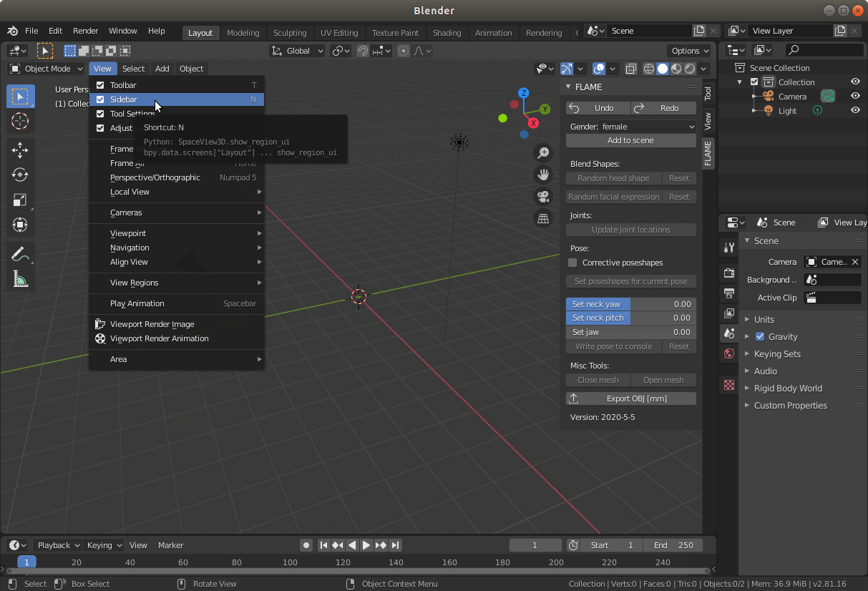Toggle camera view using the camera icon

[x=543, y=196]
